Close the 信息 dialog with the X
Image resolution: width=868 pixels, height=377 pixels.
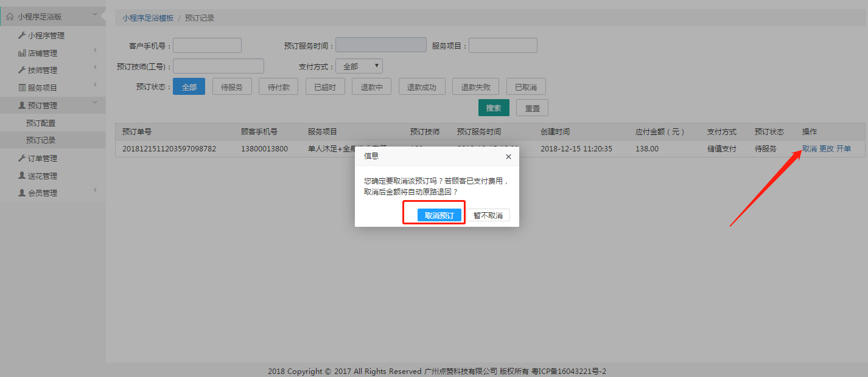[x=508, y=156]
